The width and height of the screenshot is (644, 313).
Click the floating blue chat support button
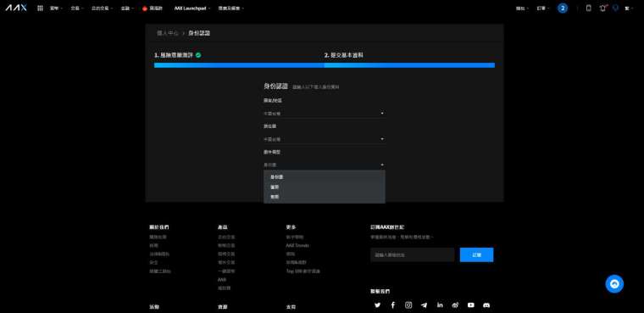(614, 284)
